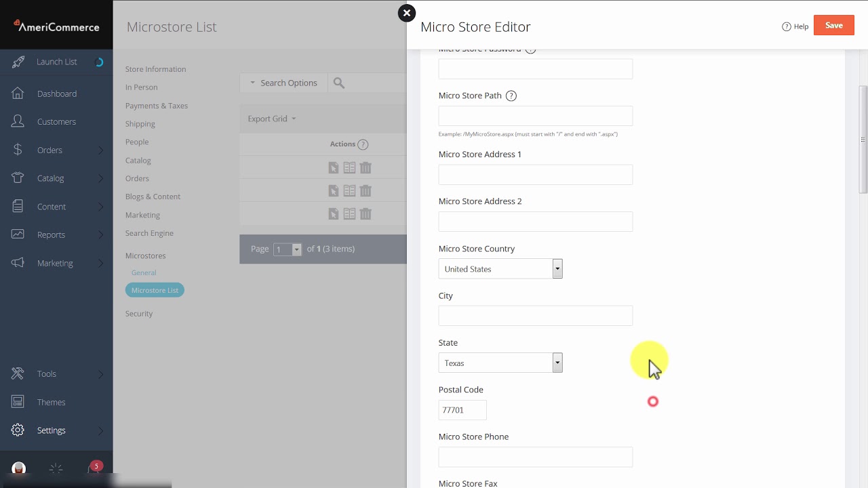Open help tooltip for Micro Store Path
Screen dimensions: 868x488
point(511,96)
